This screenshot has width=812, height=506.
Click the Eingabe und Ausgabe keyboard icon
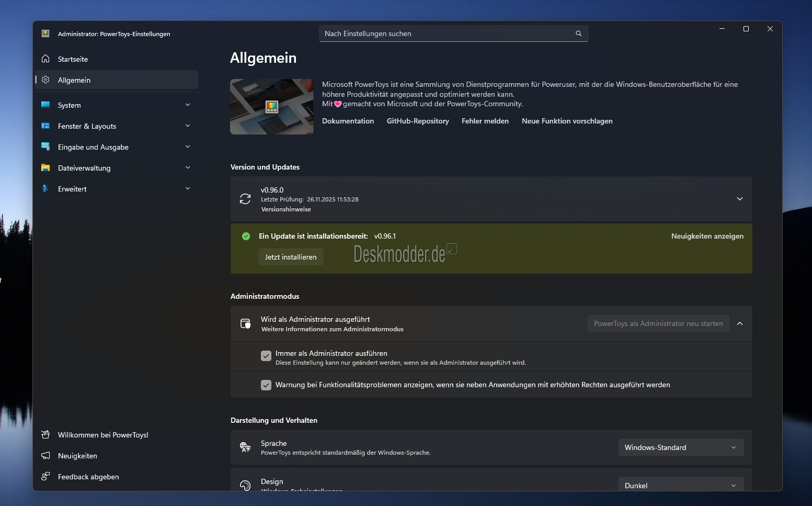click(x=46, y=147)
